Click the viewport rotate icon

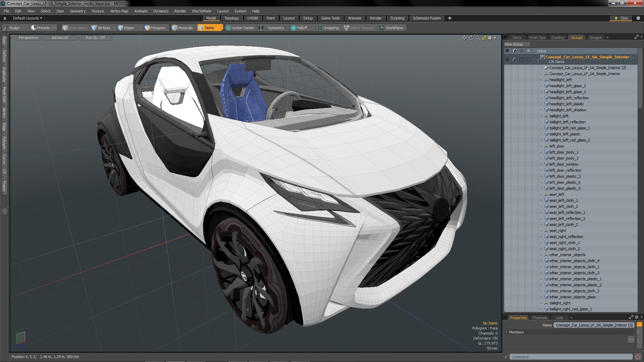[x=471, y=38]
